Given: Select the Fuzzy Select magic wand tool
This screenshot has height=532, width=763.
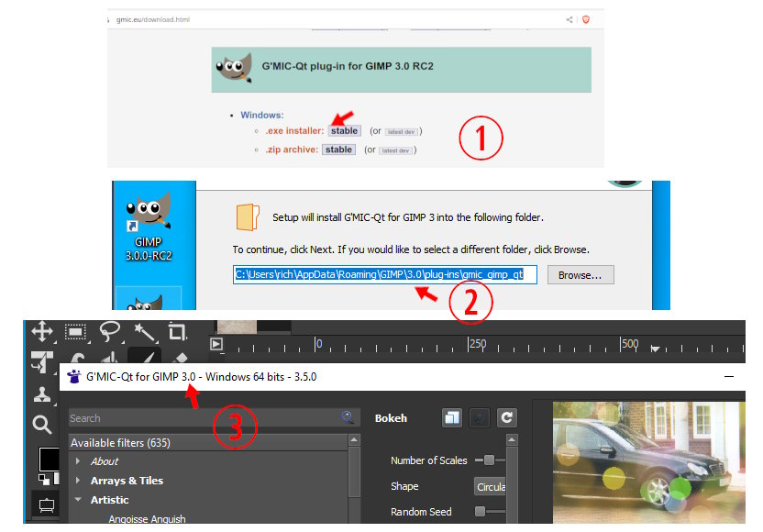Looking at the screenshot, I should (x=144, y=332).
